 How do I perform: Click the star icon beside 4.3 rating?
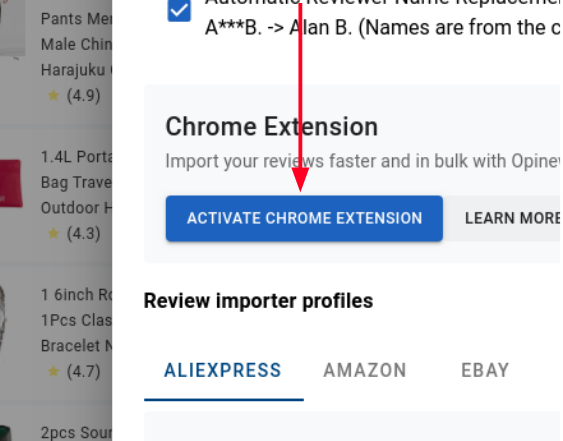click(x=53, y=233)
